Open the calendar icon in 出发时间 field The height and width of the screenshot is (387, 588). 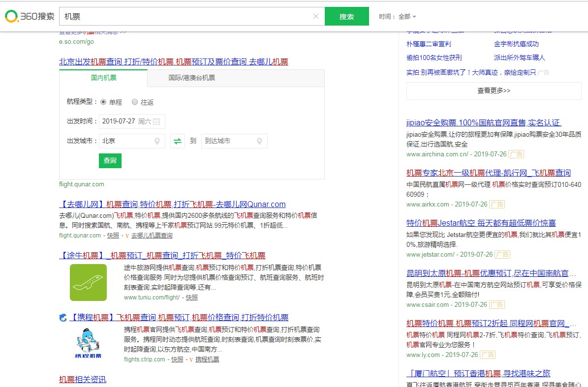[x=157, y=121]
